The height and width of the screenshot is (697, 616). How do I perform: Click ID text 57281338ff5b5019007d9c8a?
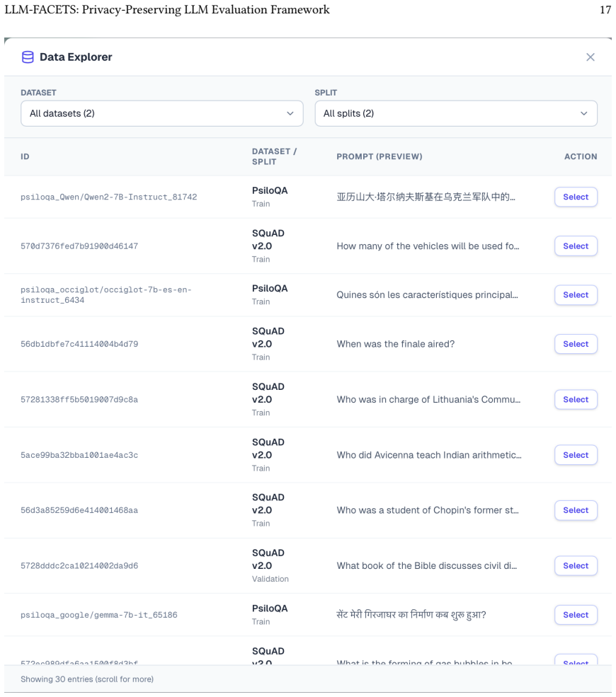coord(79,400)
